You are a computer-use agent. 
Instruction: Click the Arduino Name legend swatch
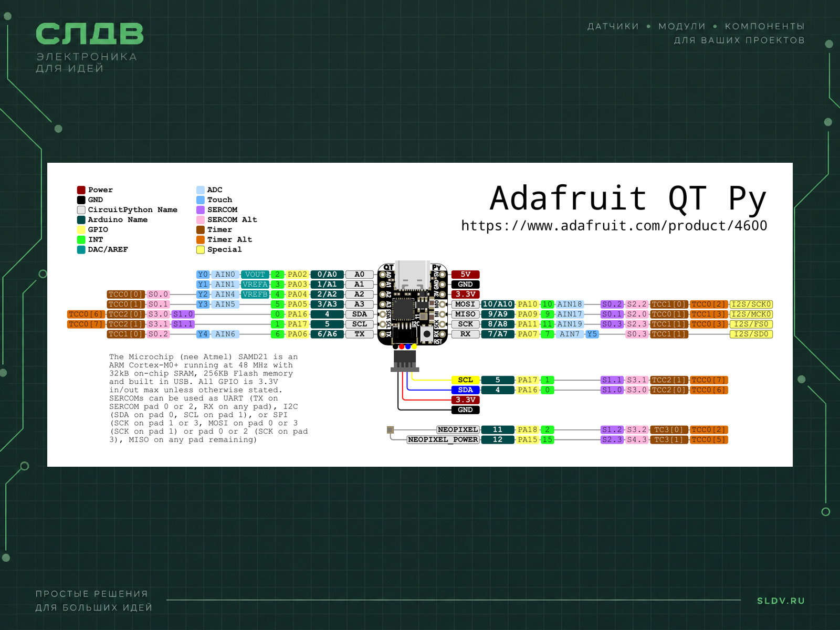coord(81,220)
